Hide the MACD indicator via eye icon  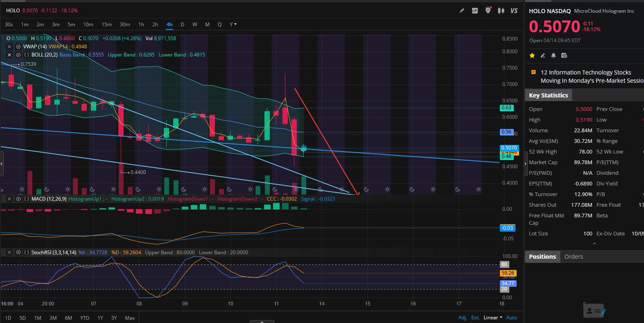point(17,199)
